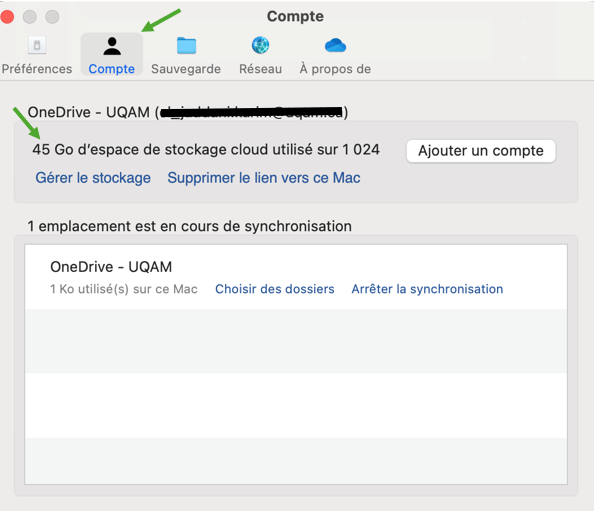The width and height of the screenshot is (594, 511).
Task: Click Arrêter la synchronisation link
Action: (427, 289)
